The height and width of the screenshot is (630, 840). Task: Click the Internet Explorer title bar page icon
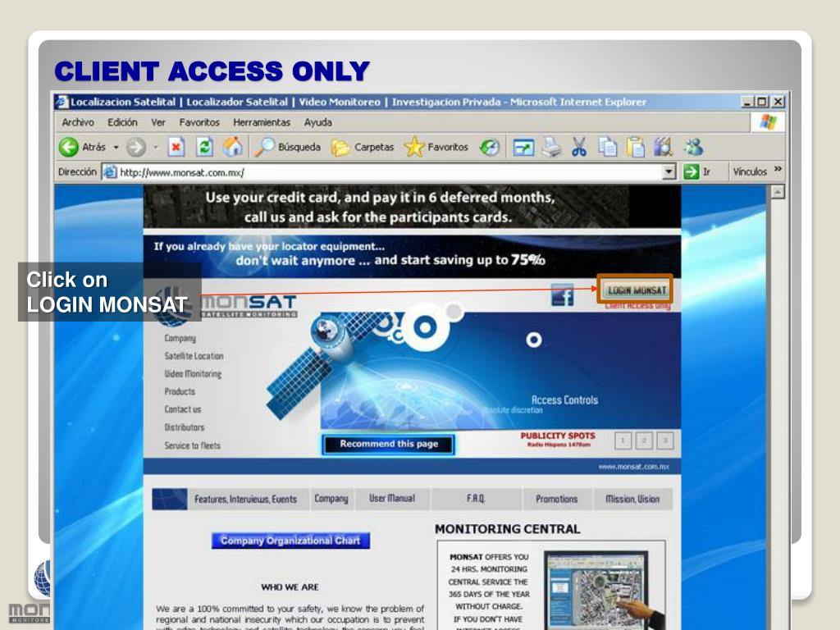[62, 101]
